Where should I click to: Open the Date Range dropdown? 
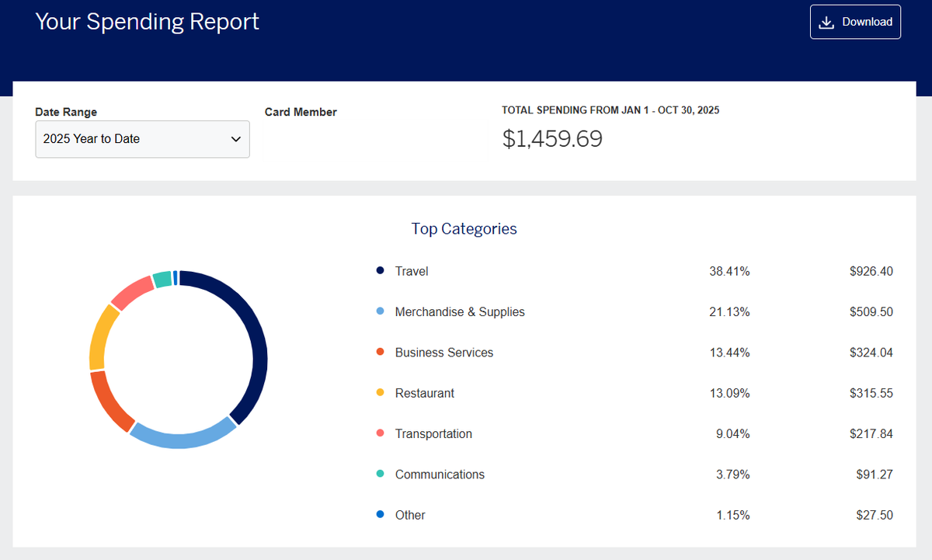[142, 139]
